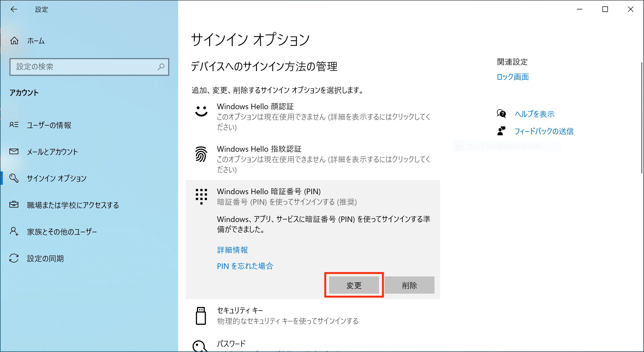Open 設定の同期 page
This screenshot has height=352, width=644.
pos(89,258)
